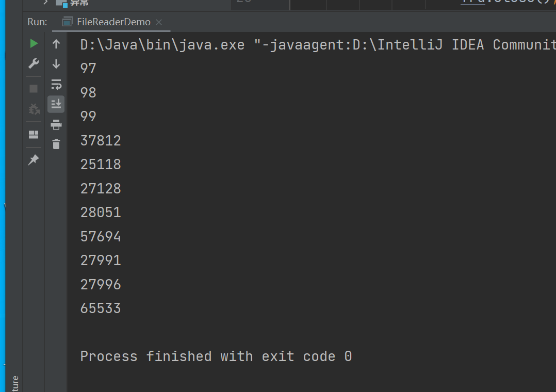Rerun FileReaderDemo with the green play icon
This screenshot has width=556, height=392.
[34, 44]
